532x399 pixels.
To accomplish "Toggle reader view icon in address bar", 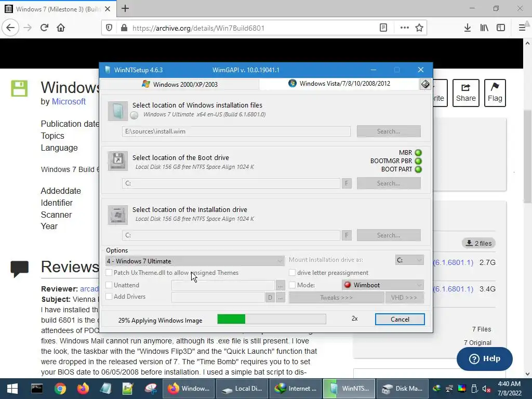I will tap(383, 28).
